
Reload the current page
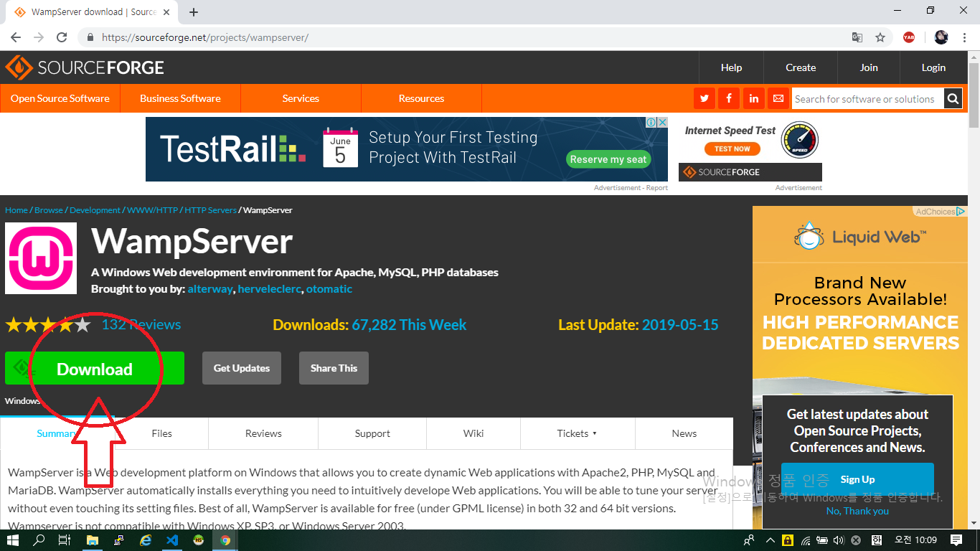62,37
